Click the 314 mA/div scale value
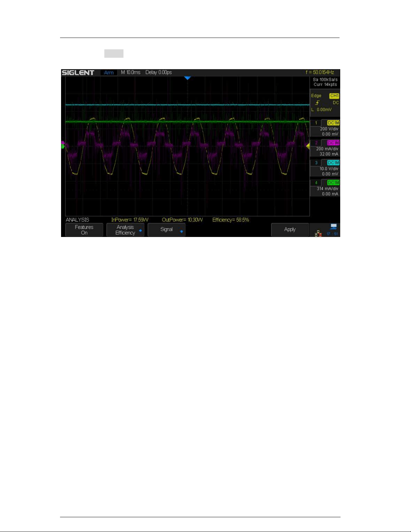The image size is (411, 532). point(327,189)
